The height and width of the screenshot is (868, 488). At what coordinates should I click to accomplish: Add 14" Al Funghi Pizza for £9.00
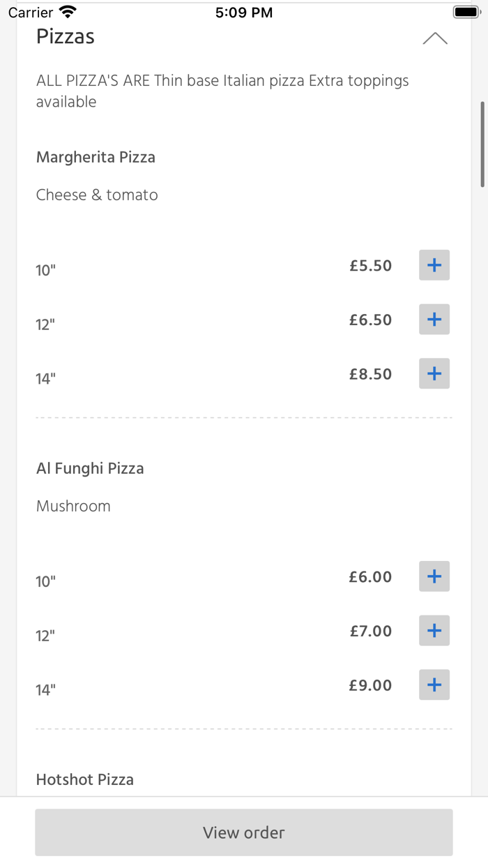pyautogui.click(x=434, y=685)
